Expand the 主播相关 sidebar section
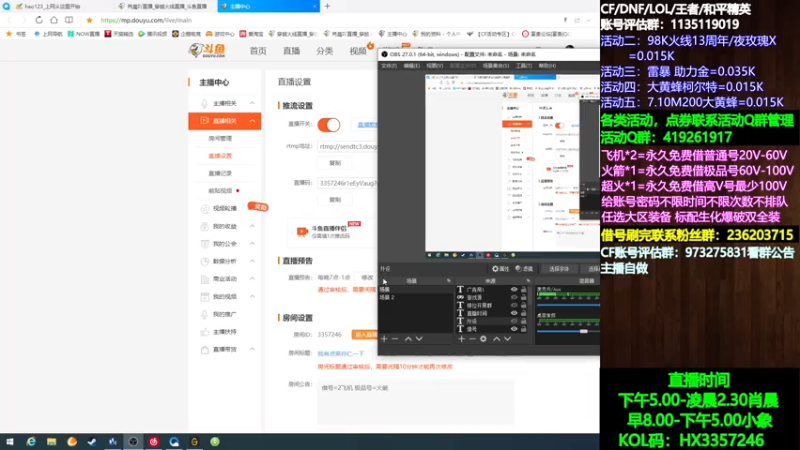 [252, 103]
